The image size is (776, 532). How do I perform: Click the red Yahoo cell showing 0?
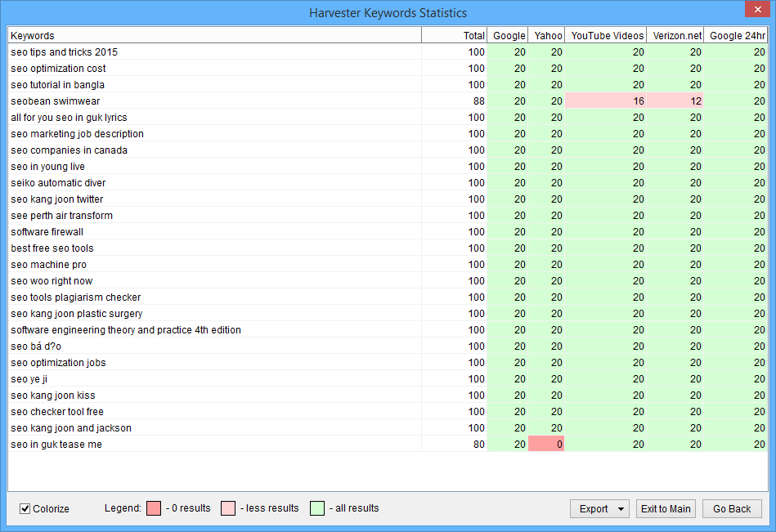[546, 445]
